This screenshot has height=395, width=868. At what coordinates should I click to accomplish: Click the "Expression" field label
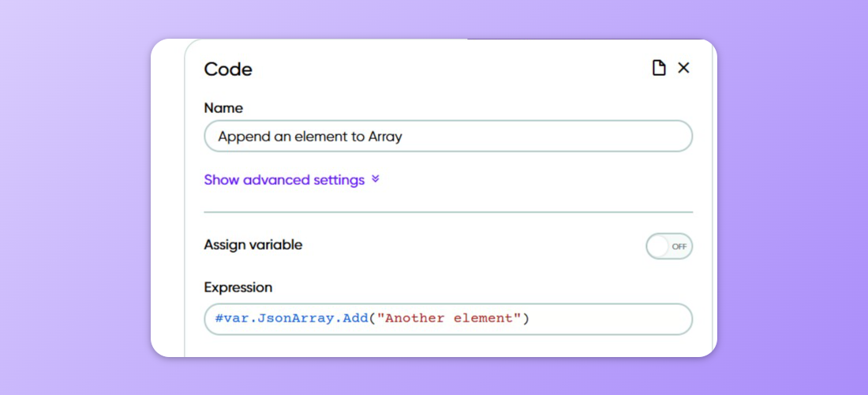[238, 288]
